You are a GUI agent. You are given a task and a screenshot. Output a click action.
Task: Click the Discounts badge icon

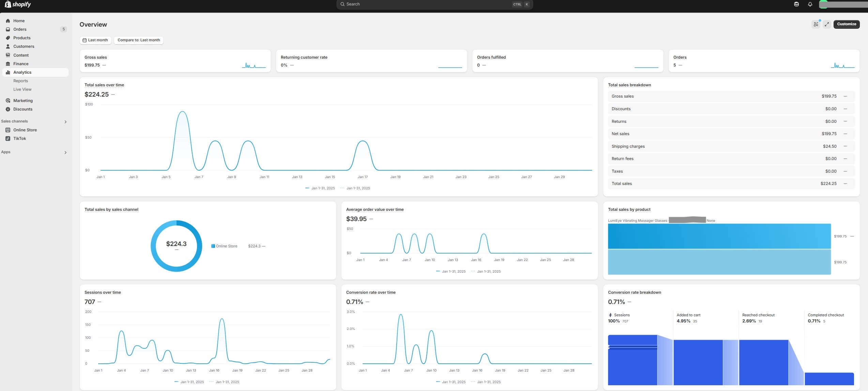8,109
